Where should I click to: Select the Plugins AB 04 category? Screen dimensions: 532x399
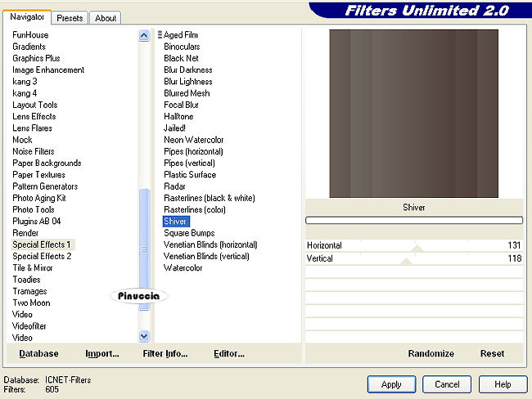pyautogui.click(x=37, y=222)
